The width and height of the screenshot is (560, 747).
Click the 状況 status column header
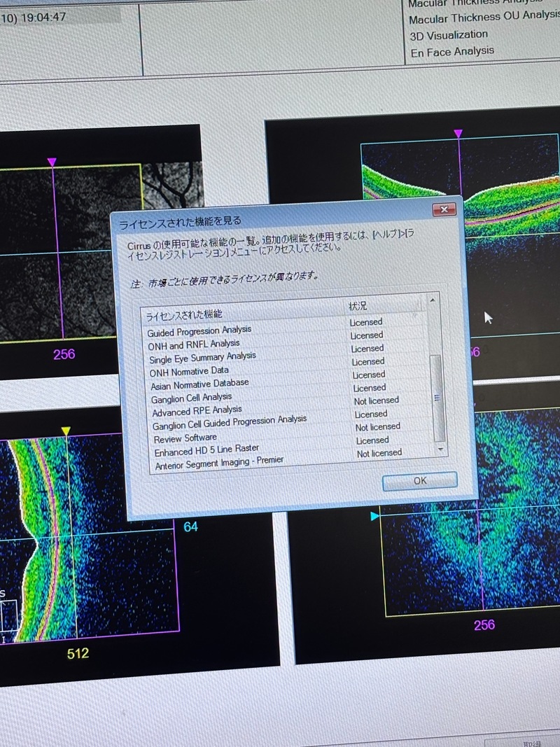pyautogui.click(x=358, y=307)
